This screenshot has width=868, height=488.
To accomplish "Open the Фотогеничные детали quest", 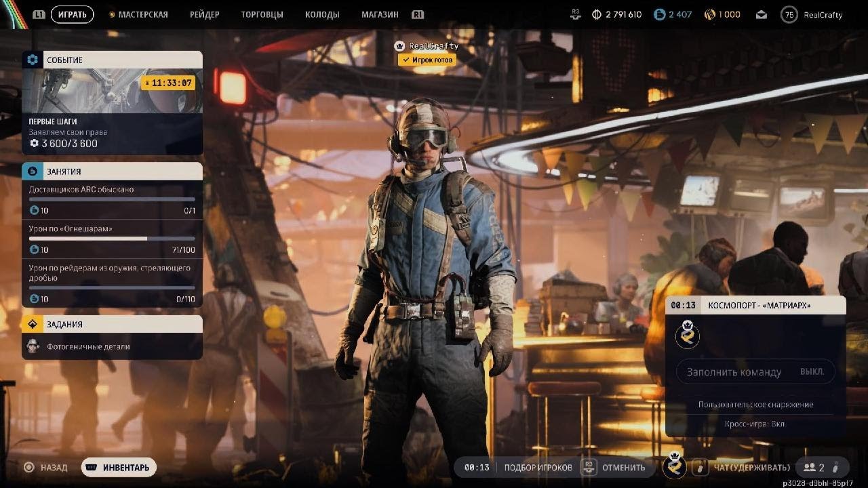I will click(112, 346).
